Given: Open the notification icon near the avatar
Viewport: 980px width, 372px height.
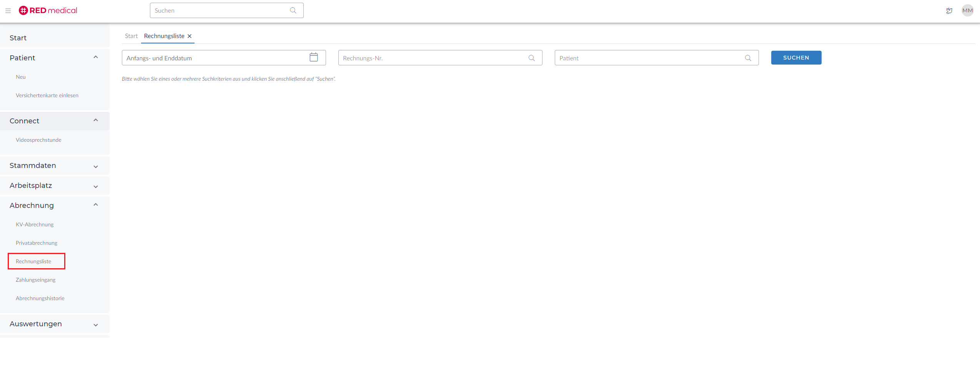Looking at the screenshot, I should 949,11.
